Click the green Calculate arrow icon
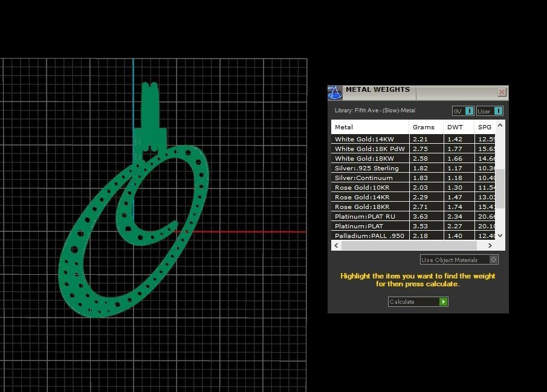Viewport: 547px width, 392px height. pos(443,301)
